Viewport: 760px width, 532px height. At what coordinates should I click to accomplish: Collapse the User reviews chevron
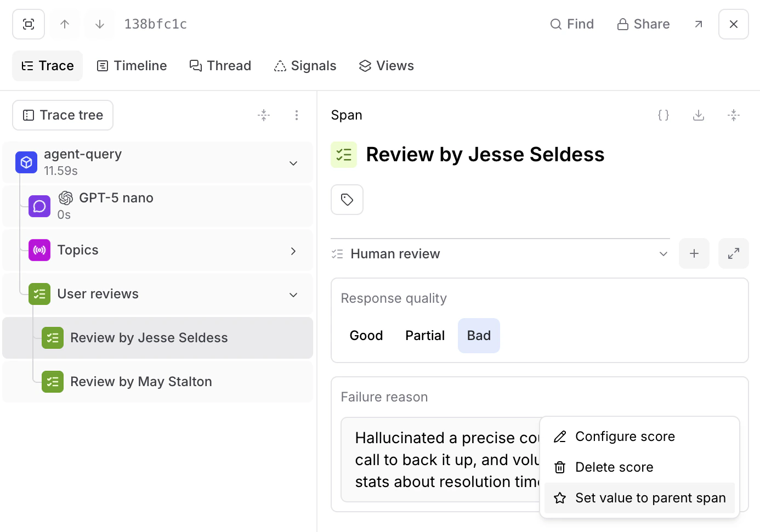pyautogui.click(x=293, y=295)
